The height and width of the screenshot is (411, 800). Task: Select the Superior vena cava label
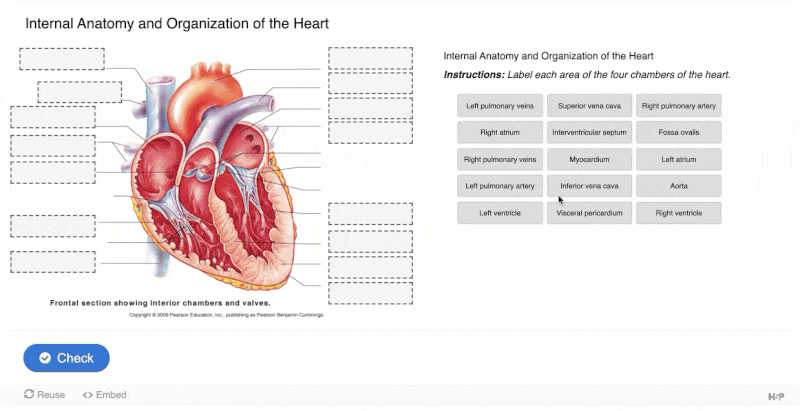pos(589,106)
